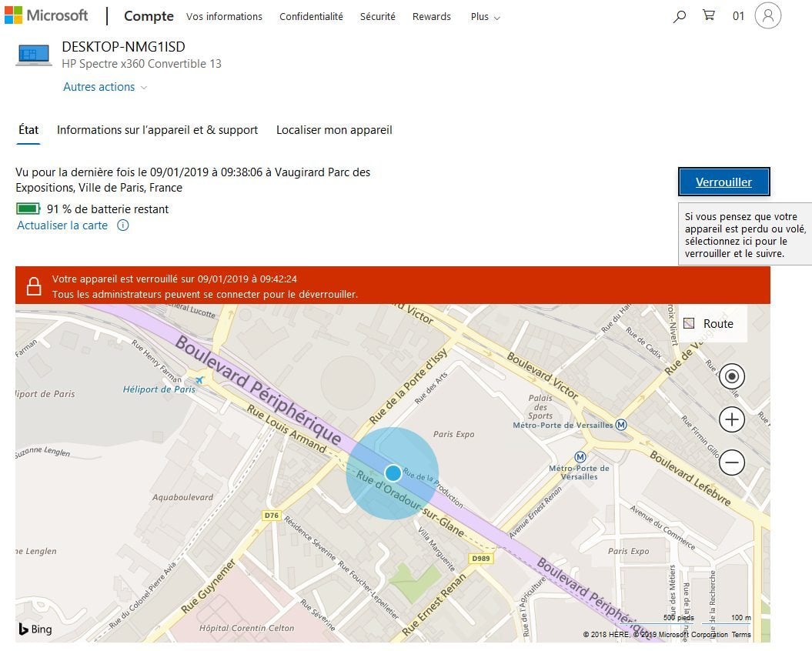
Task: Switch to Informations sur l'appareil et & support tab
Action: tap(158, 130)
